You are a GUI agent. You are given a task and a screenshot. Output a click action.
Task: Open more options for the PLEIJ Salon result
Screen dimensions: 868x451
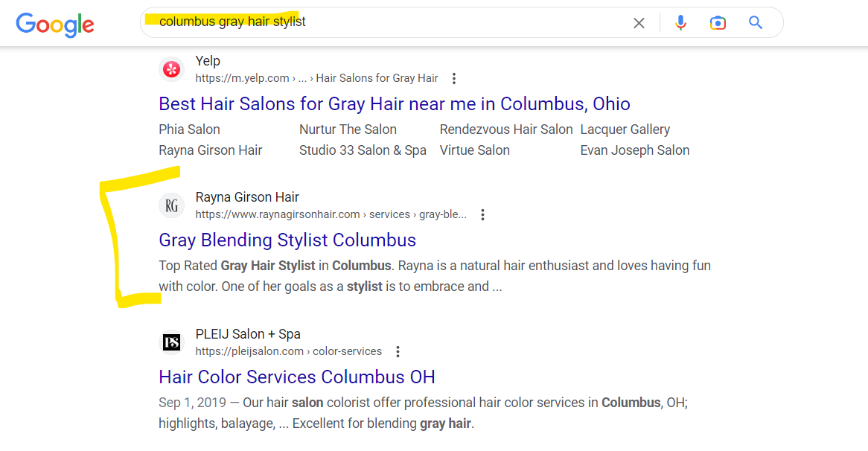coord(398,351)
